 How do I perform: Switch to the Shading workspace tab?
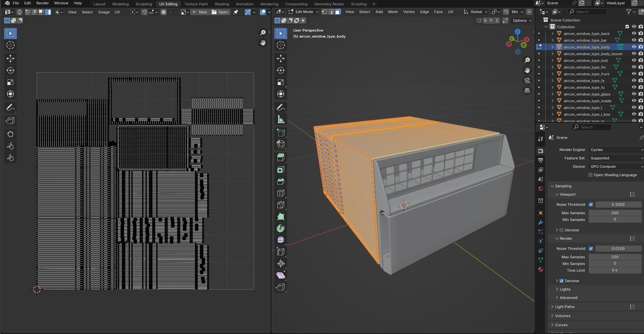pos(222,4)
